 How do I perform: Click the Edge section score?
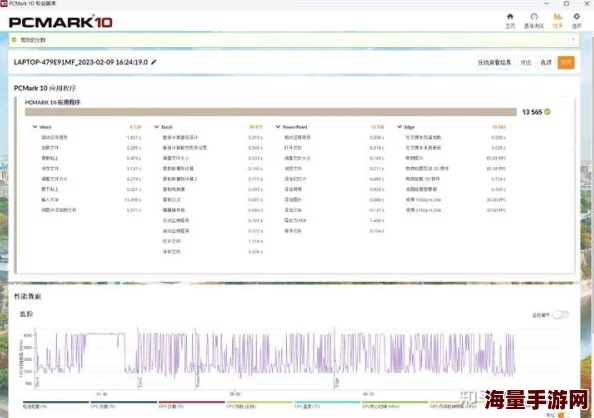499,127
